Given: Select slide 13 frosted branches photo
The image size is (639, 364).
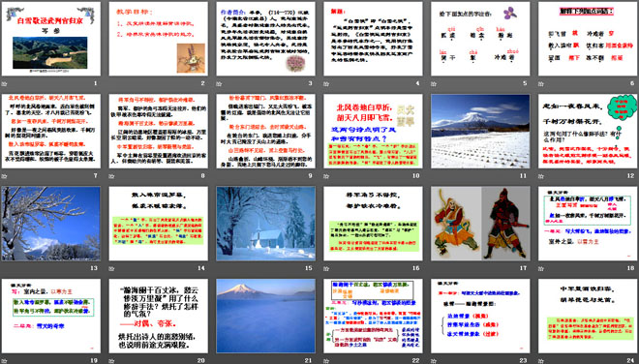Looking at the screenshot, I should (x=51, y=224).
